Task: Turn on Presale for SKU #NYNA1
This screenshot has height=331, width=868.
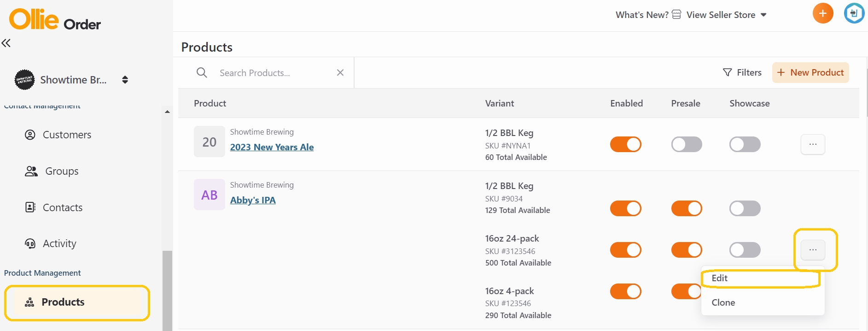Action: (x=687, y=144)
